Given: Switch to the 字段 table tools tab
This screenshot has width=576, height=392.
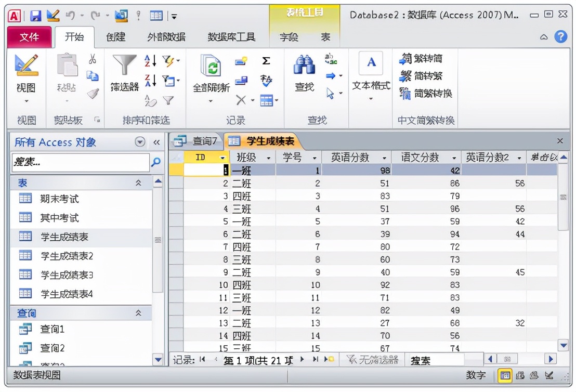Looking at the screenshot, I should pyautogui.click(x=289, y=37).
